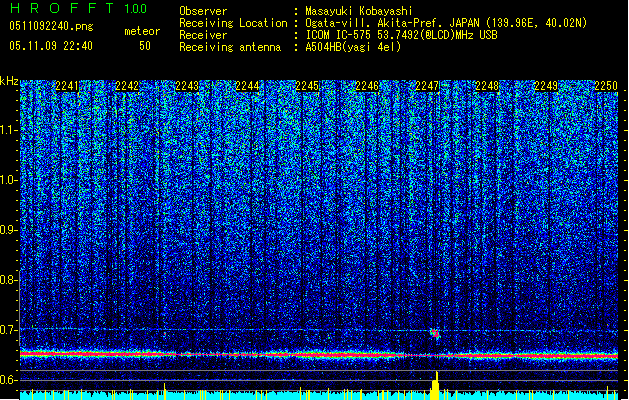The image size is (629, 400).
Task: Click the 1.0 kHz axis label
Action: click(8, 180)
